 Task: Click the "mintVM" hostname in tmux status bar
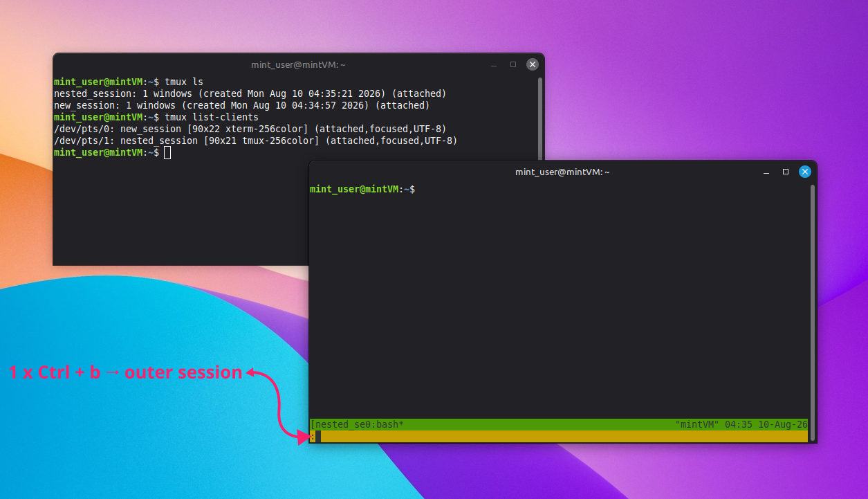point(697,424)
